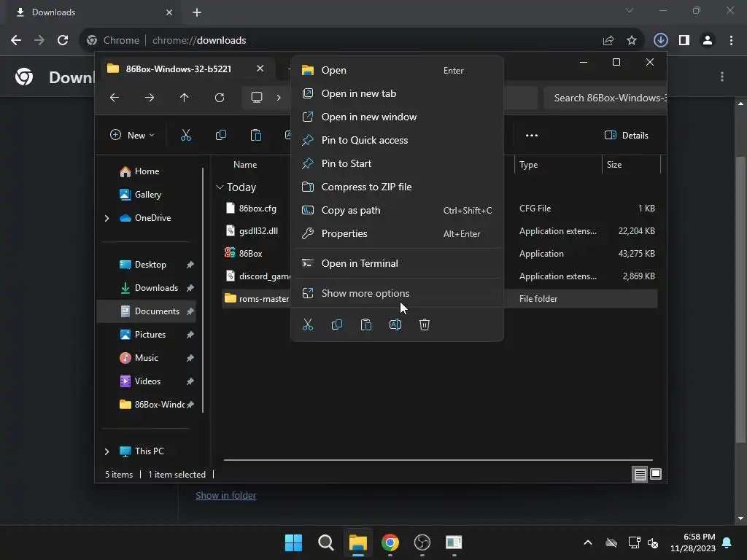
Task: Click the This PC monitor icon in address bar
Action: click(257, 98)
